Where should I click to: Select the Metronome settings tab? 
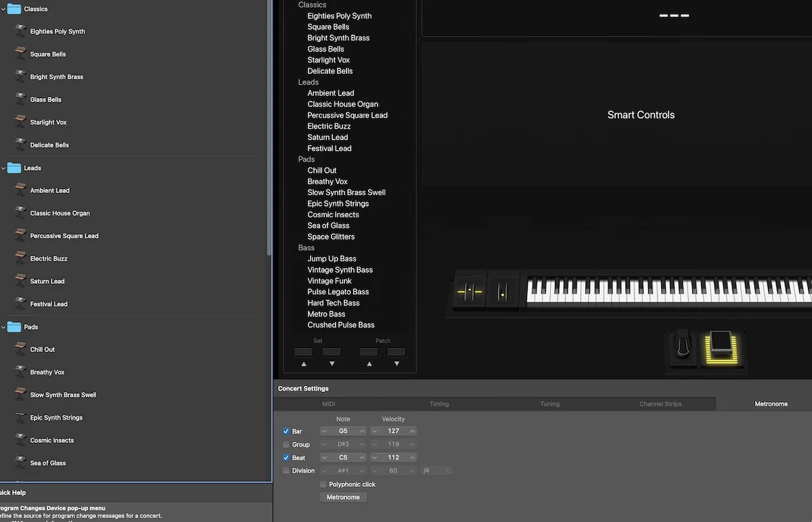coord(771,404)
